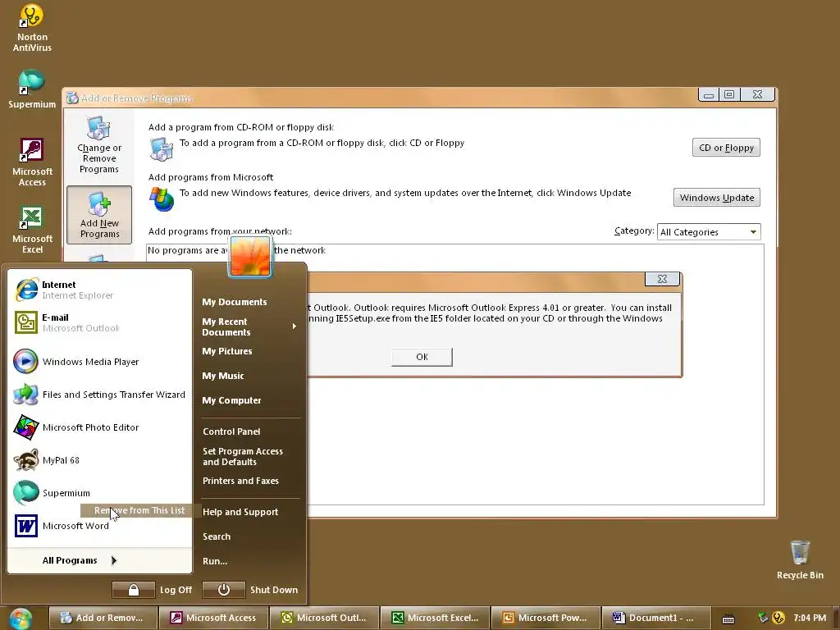This screenshot has width=840, height=630.
Task: Launch Supermium from Start menu list
Action: [x=100, y=492]
